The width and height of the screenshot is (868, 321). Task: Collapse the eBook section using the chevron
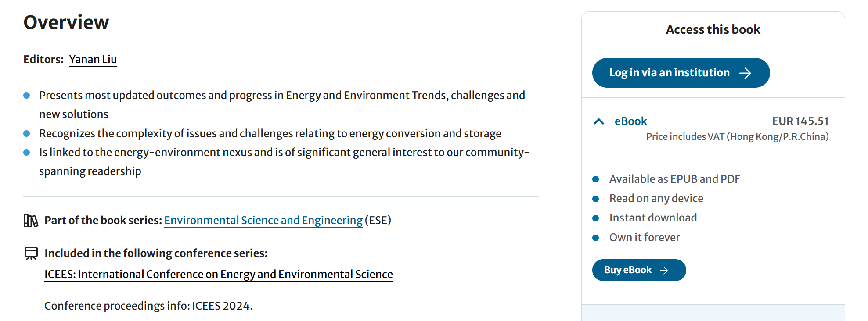[x=599, y=121]
